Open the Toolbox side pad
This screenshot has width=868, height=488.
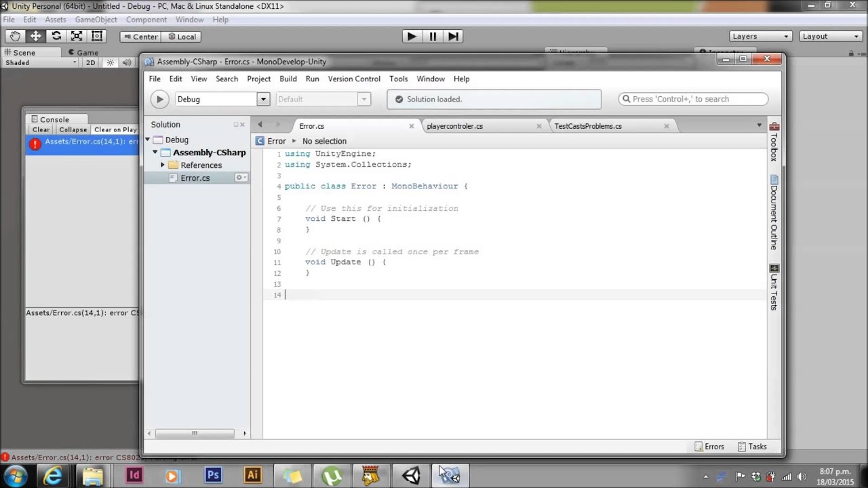point(774,142)
